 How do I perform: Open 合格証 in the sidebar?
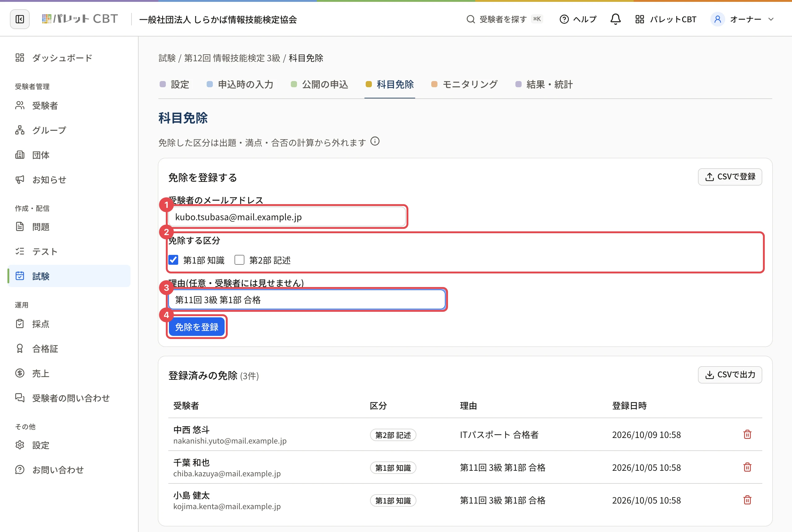(69, 349)
